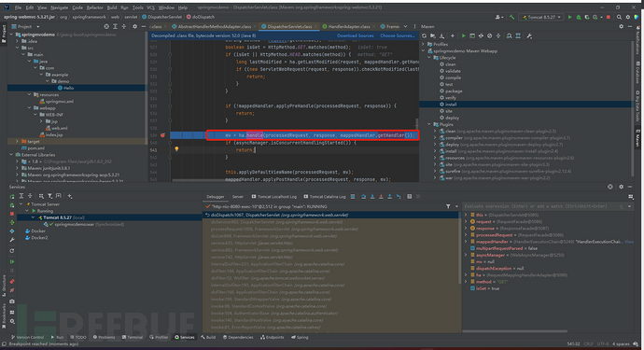Rerun Tomcat in Services sidebar
The height and width of the screenshot is (350, 644).
point(12,197)
